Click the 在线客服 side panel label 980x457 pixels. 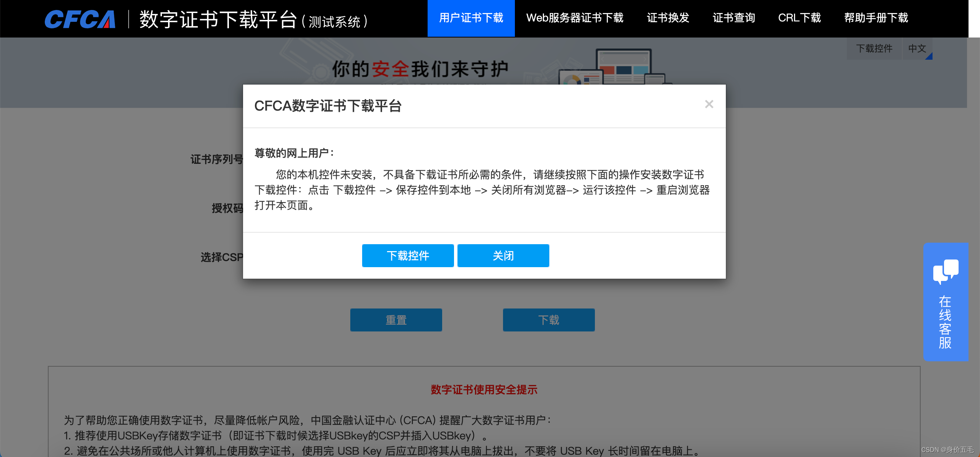[945, 322]
